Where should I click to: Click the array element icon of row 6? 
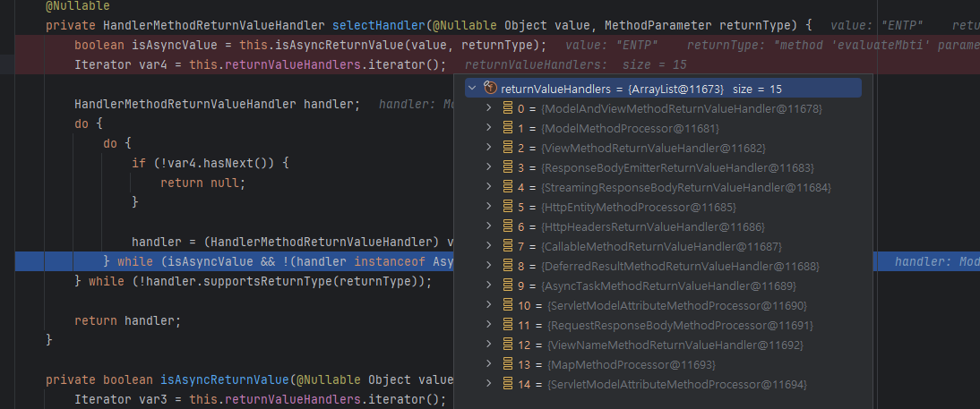(508, 226)
